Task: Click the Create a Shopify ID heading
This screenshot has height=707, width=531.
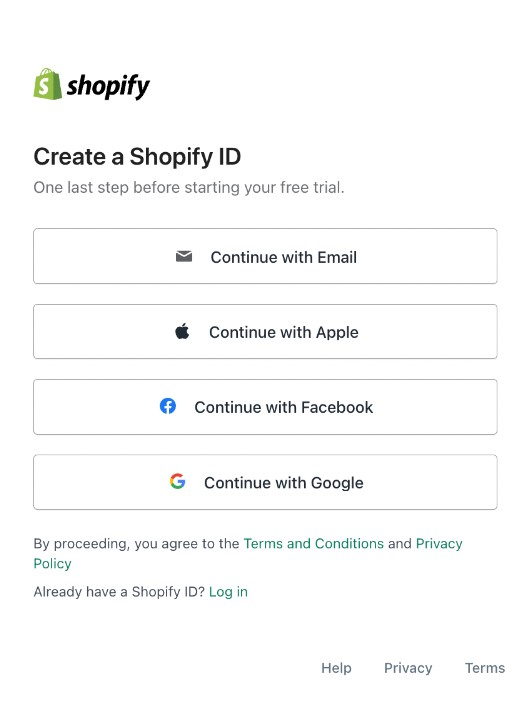Action: coord(137,157)
